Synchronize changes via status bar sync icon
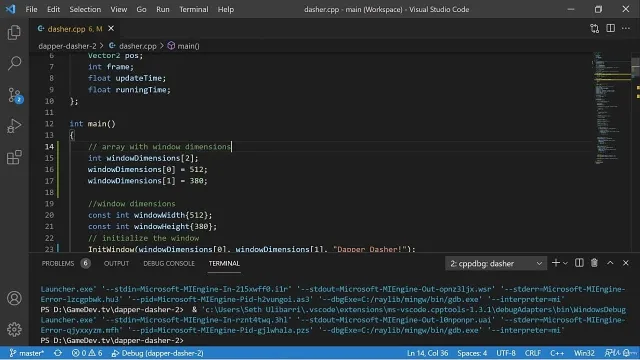640x360 pixels. (x=58, y=353)
